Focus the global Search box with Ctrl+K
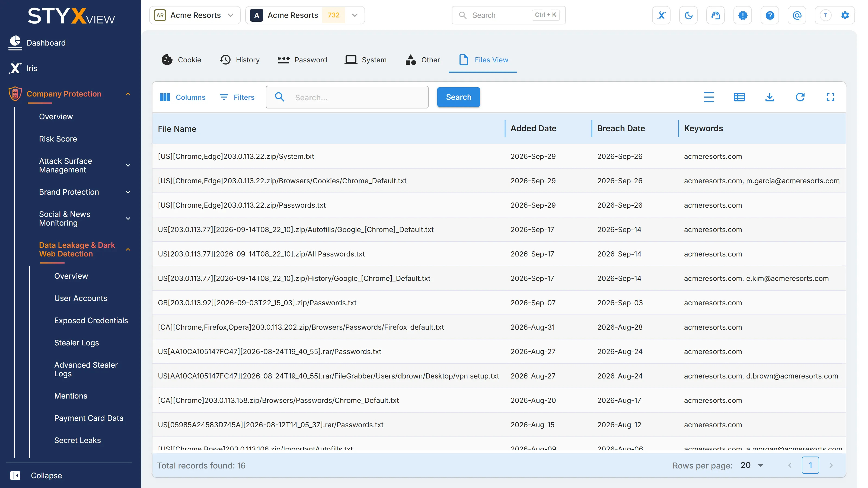Viewport: 868px width, 488px height. pos(509,15)
